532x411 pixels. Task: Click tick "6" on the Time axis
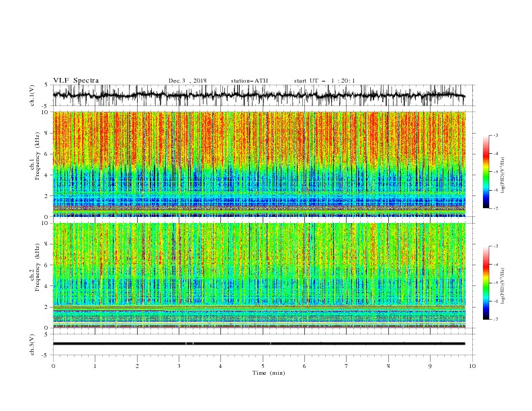click(x=304, y=366)
